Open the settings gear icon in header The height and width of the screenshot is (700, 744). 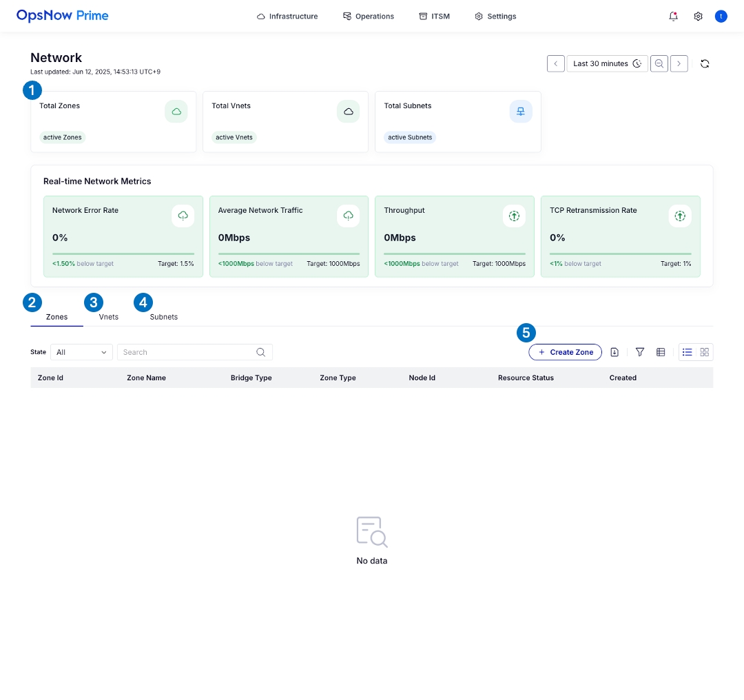tap(698, 16)
